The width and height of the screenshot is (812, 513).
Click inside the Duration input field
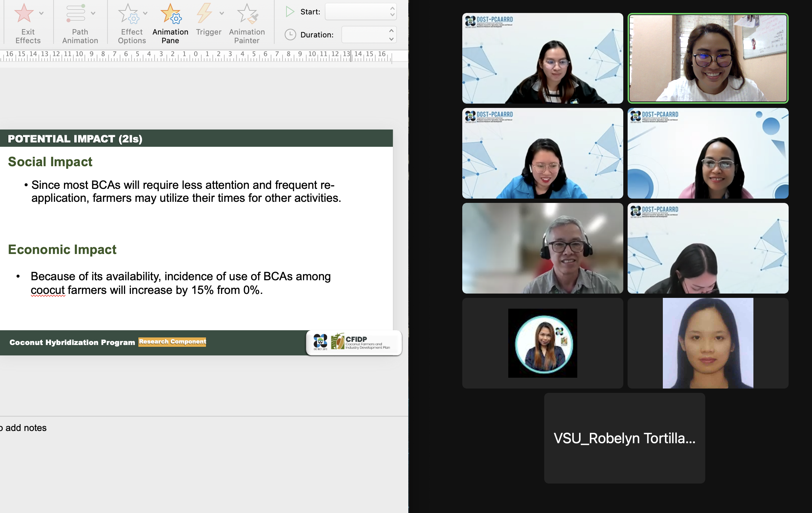click(x=364, y=35)
